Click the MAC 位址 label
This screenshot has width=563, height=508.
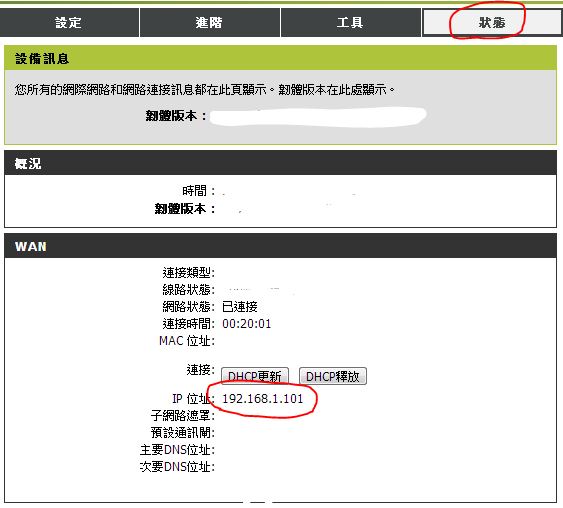click(187, 341)
